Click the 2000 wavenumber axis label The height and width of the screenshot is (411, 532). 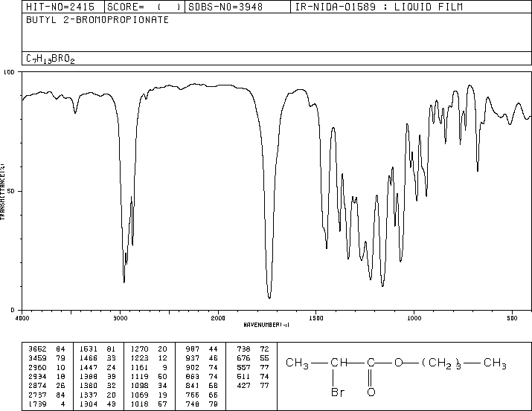218,318
